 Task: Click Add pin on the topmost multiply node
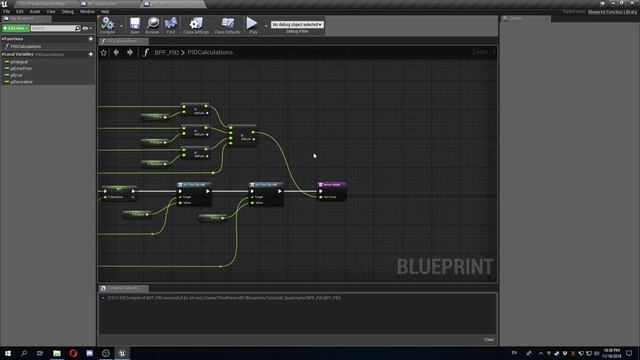(x=201, y=113)
